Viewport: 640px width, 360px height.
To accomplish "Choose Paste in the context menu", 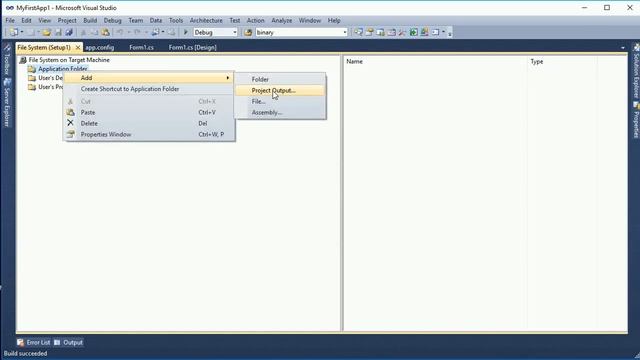I will click(149, 112).
